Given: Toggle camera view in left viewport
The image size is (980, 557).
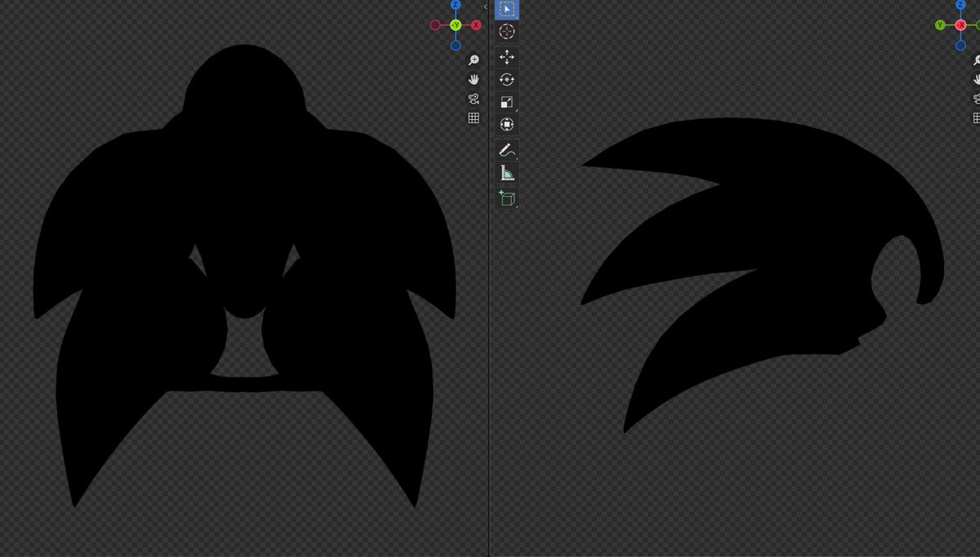Looking at the screenshot, I should point(473,99).
